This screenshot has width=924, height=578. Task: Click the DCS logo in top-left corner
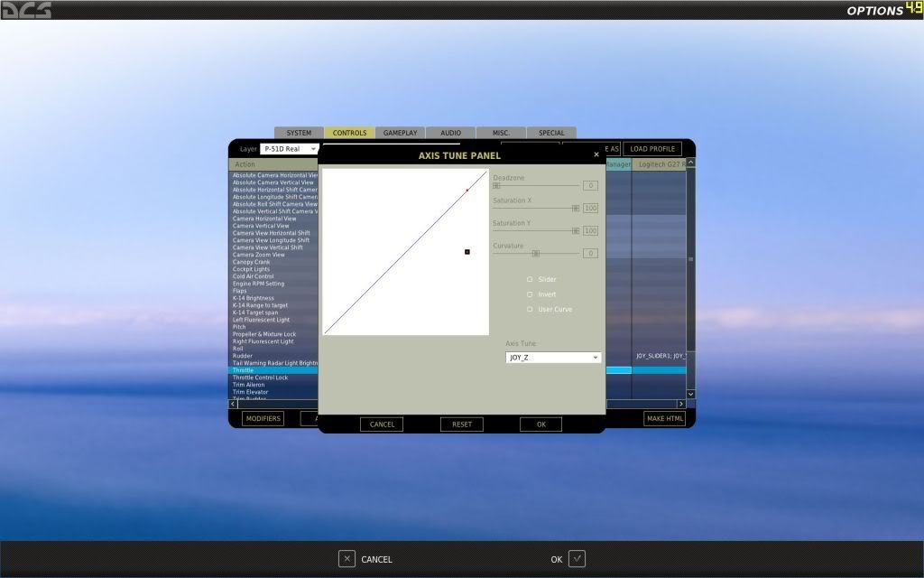26,10
